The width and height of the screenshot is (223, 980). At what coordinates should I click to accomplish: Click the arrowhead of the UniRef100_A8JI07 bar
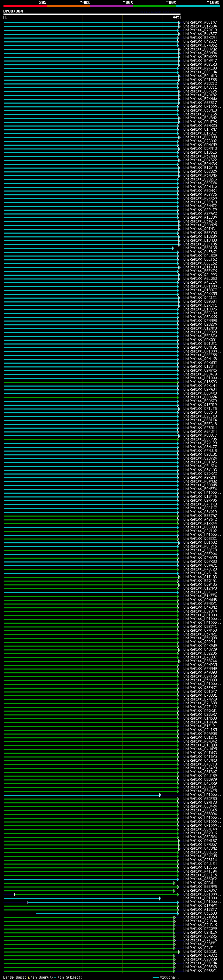[179, 23]
